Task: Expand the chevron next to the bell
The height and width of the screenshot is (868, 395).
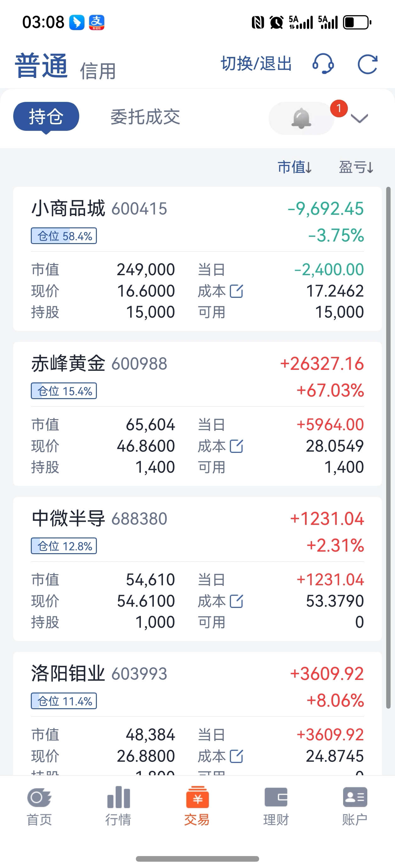Action: [x=359, y=119]
